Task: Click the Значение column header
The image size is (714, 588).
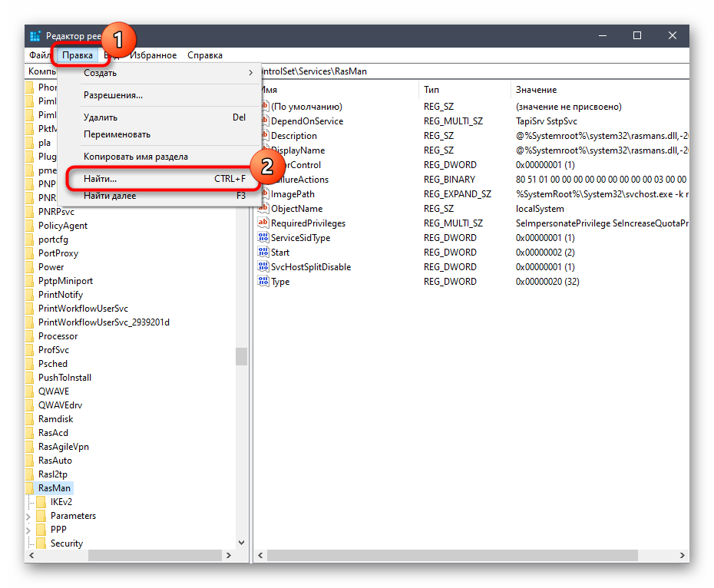Action: (x=536, y=90)
